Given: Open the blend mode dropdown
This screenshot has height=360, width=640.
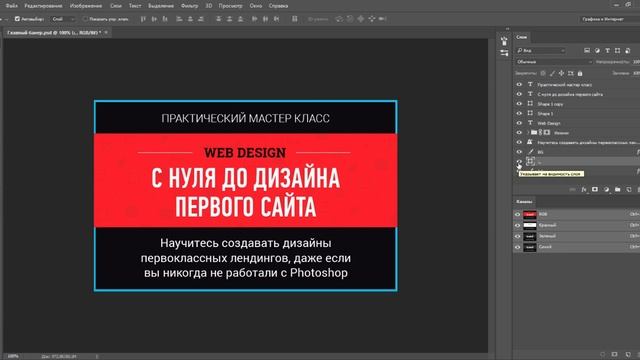Looking at the screenshot, I should point(553,62).
